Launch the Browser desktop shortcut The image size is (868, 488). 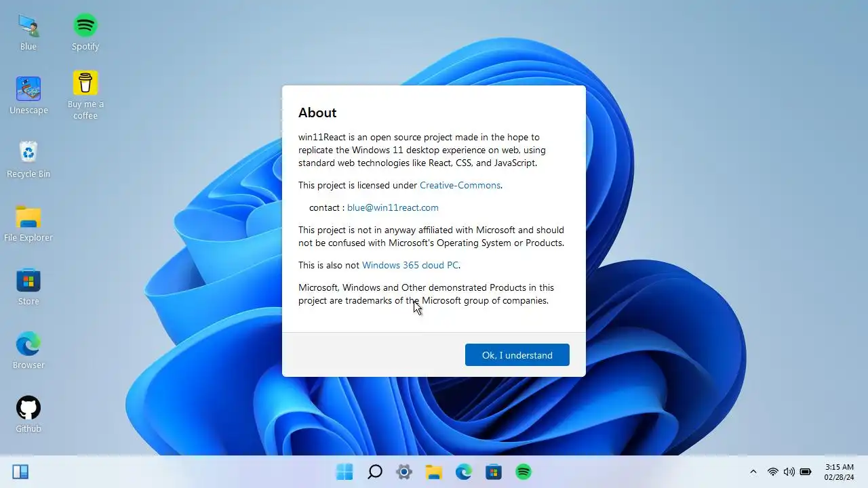click(28, 350)
